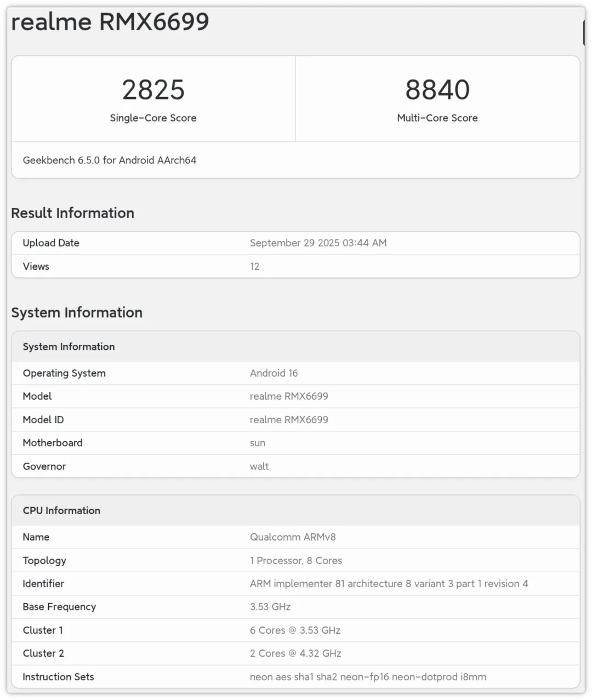
Task: Click the Result Information heading
Action: click(x=72, y=213)
